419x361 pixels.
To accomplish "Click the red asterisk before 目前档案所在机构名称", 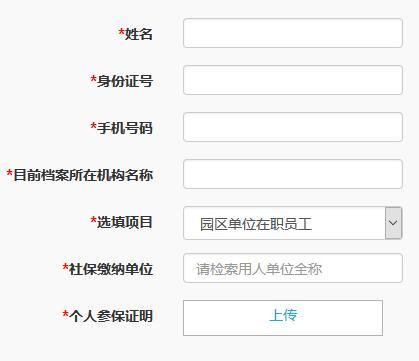I will pos(10,173).
